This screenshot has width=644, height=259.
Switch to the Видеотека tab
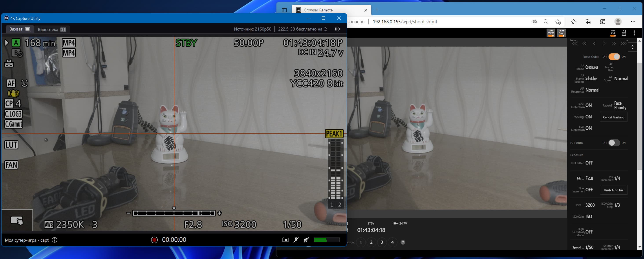(x=52, y=29)
